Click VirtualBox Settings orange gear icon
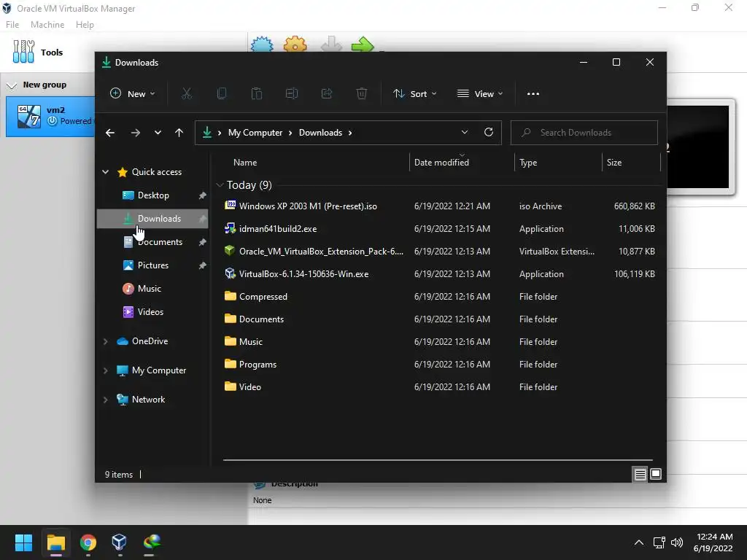747x560 pixels. point(295,44)
